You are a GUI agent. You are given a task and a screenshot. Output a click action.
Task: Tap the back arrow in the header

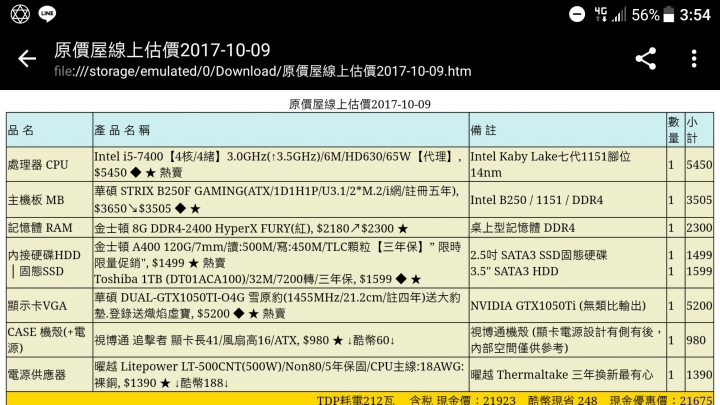click(x=27, y=59)
